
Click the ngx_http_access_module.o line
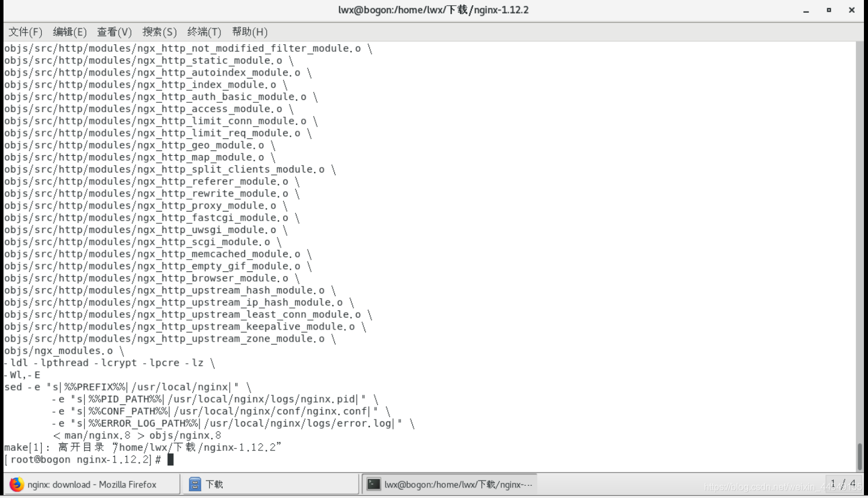(x=149, y=109)
